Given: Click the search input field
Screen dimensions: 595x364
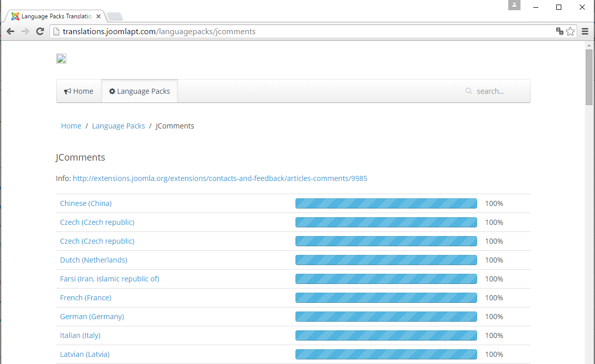Looking at the screenshot, I should pos(498,91).
